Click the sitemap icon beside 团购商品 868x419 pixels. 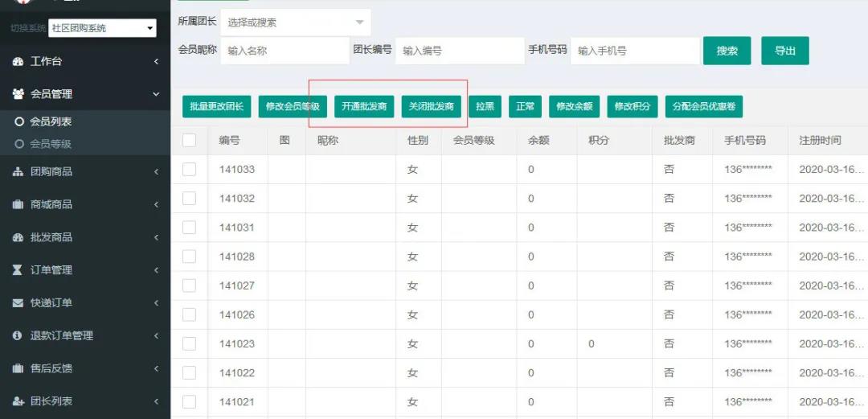pos(18,172)
